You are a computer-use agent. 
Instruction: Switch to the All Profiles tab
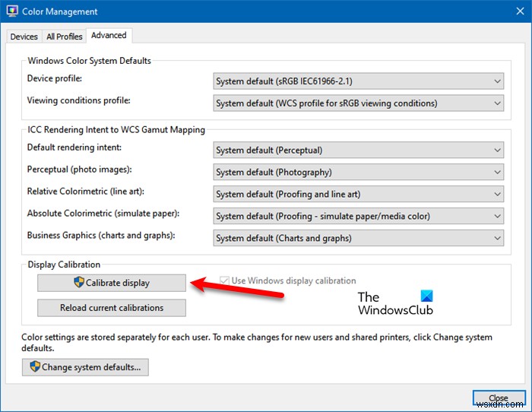[x=65, y=36]
